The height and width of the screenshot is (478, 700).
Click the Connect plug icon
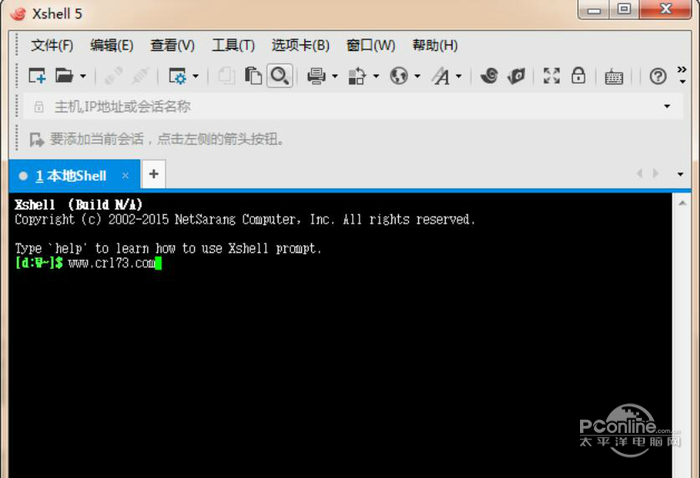pos(113,76)
